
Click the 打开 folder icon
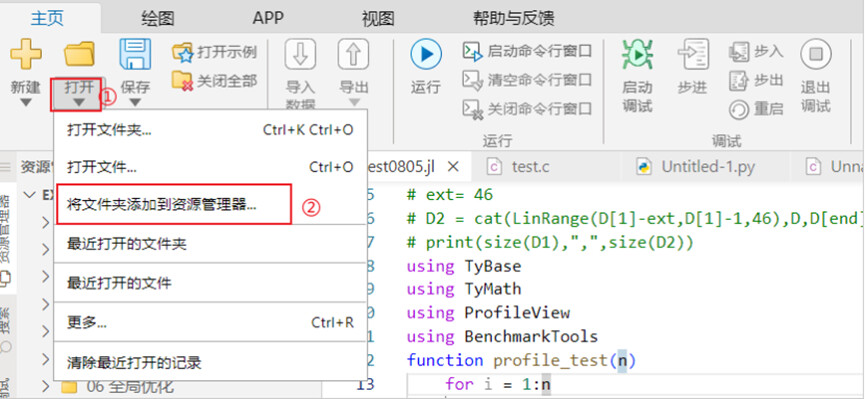tap(79, 54)
